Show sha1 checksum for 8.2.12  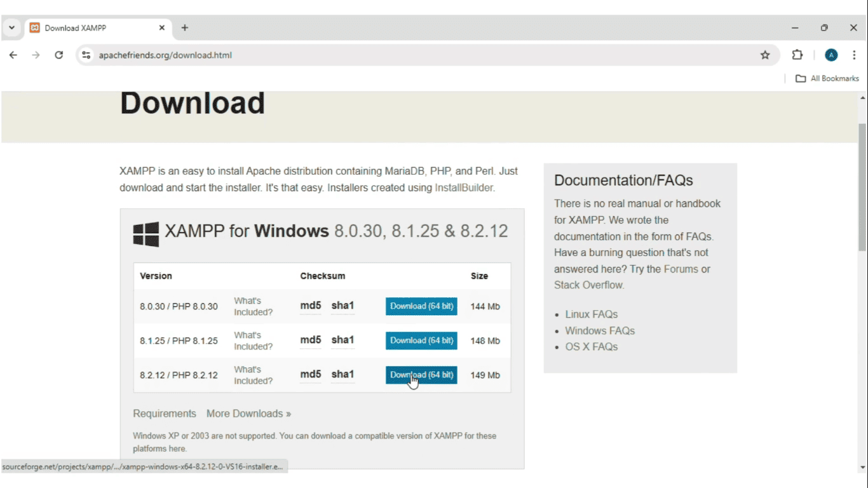[342, 375]
